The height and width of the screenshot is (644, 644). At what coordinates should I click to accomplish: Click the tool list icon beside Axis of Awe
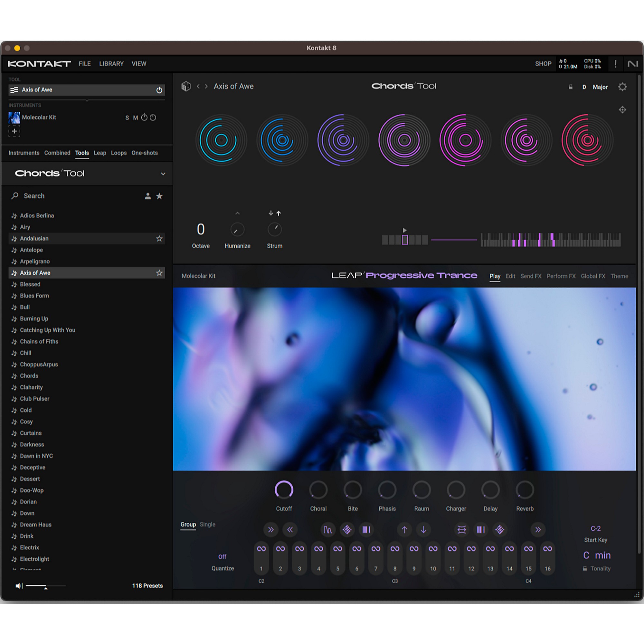pos(14,90)
